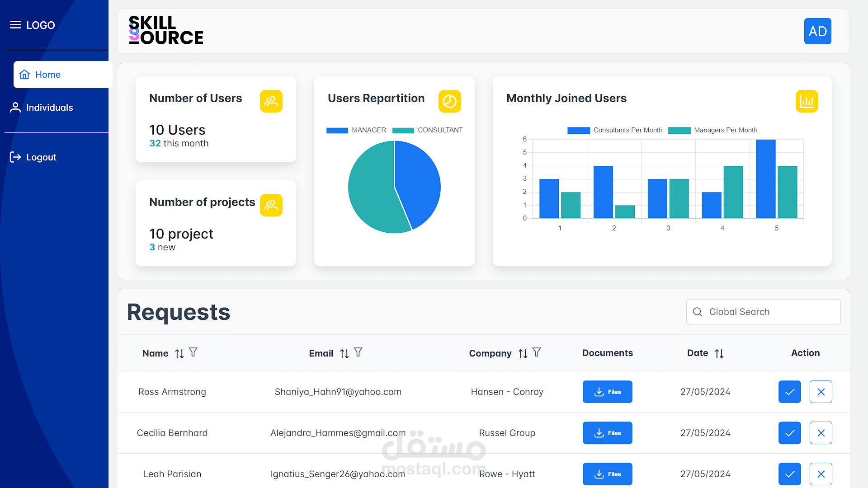The height and width of the screenshot is (488, 868).
Task: Open the Home sidebar item
Action: pos(63,75)
